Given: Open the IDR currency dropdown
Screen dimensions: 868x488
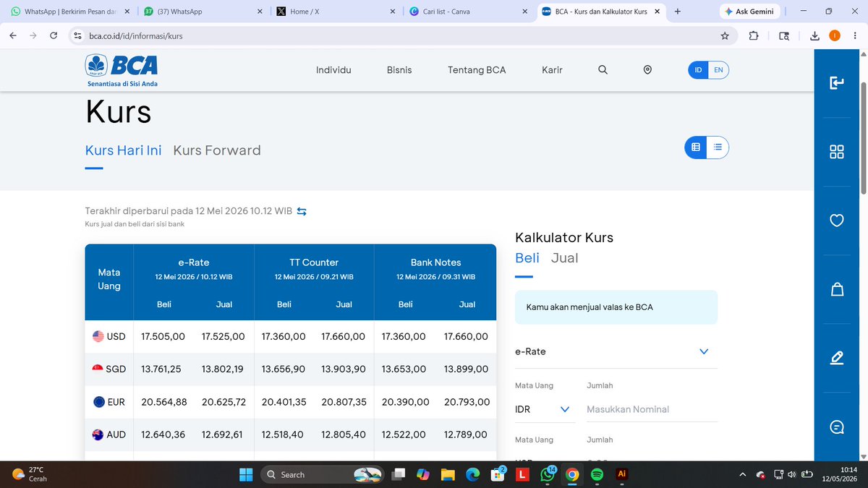Looking at the screenshot, I should 545,409.
